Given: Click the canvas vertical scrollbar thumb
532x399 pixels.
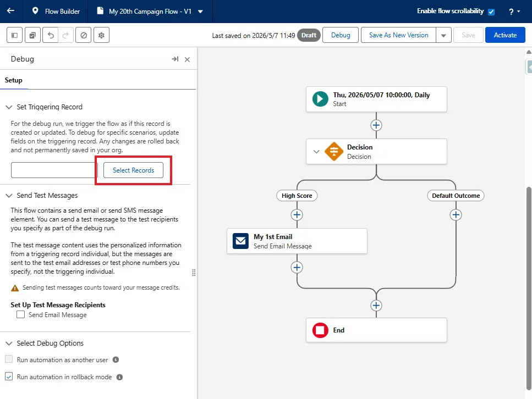Looking at the screenshot, I should point(529,288).
